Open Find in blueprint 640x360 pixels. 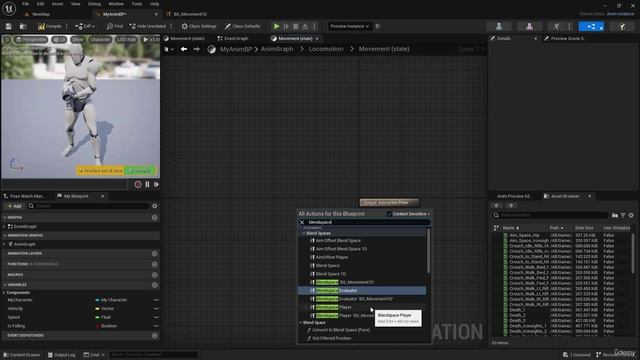(115, 26)
